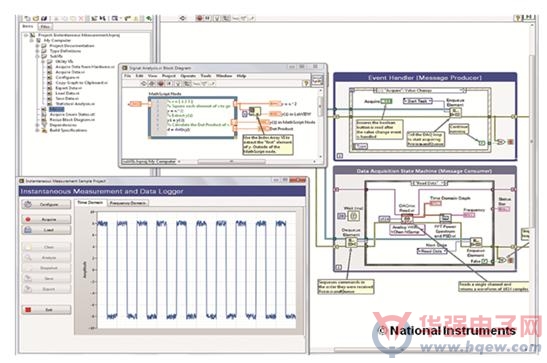This screenshot has height=363, width=547.
Task: Select Configure.vi in project tree
Action: coord(67,77)
